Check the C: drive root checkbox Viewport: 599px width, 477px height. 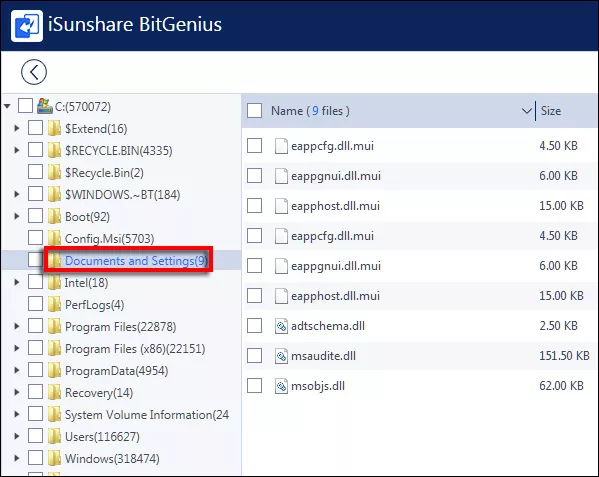[x=25, y=106]
